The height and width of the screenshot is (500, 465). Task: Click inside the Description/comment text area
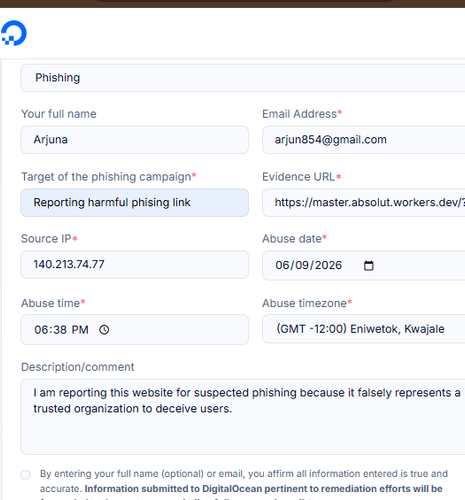pyautogui.click(x=243, y=417)
